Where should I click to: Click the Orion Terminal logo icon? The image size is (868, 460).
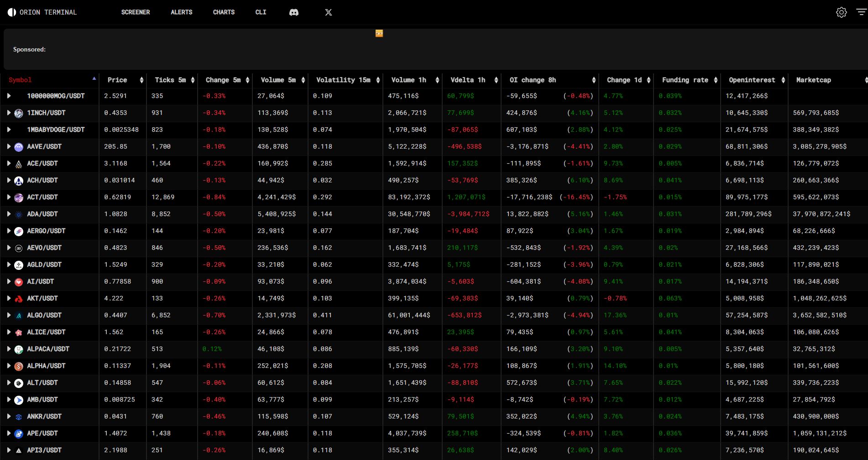(x=12, y=12)
